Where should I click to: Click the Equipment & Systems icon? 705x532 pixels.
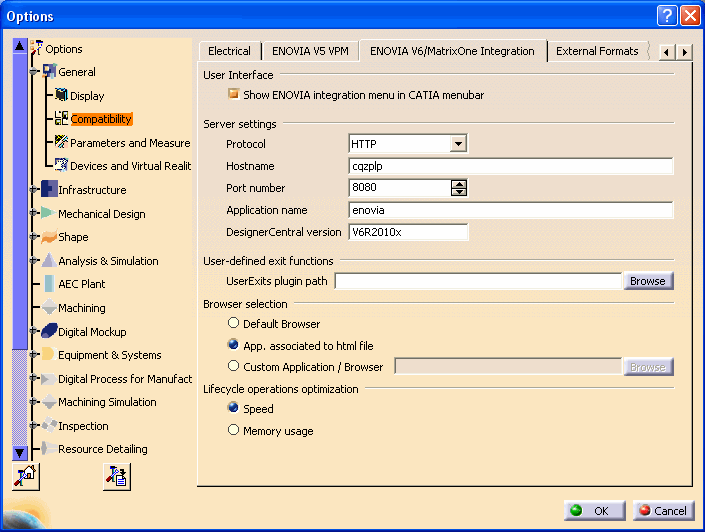click(49, 354)
